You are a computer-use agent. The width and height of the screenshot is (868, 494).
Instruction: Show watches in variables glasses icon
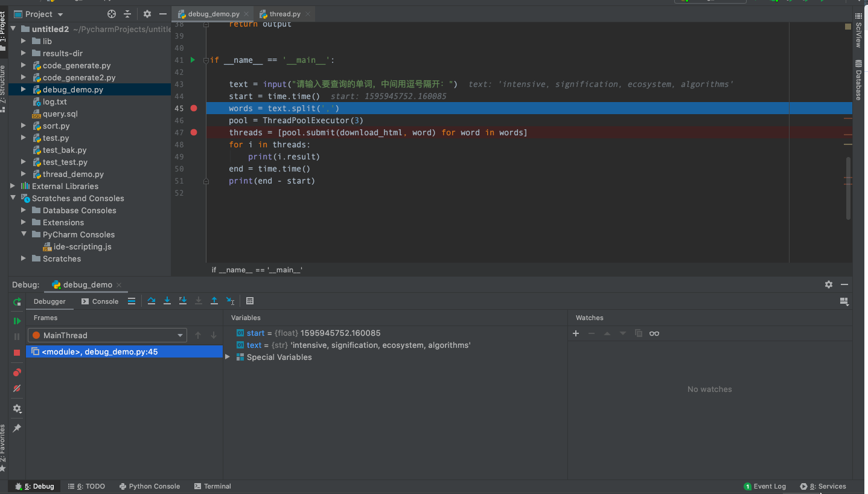click(654, 333)
